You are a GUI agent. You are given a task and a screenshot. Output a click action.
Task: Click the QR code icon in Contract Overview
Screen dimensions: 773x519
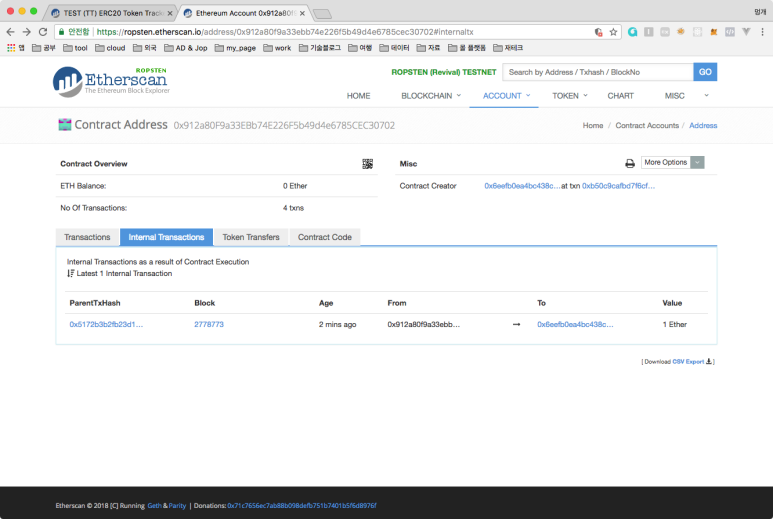coord(367,164)
